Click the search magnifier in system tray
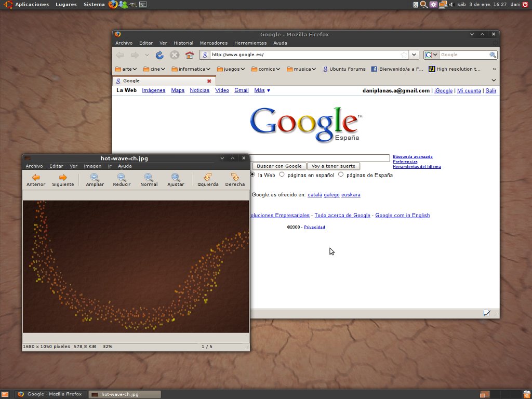532x399 pixels. pyautogui.click(x=424, y=4)
